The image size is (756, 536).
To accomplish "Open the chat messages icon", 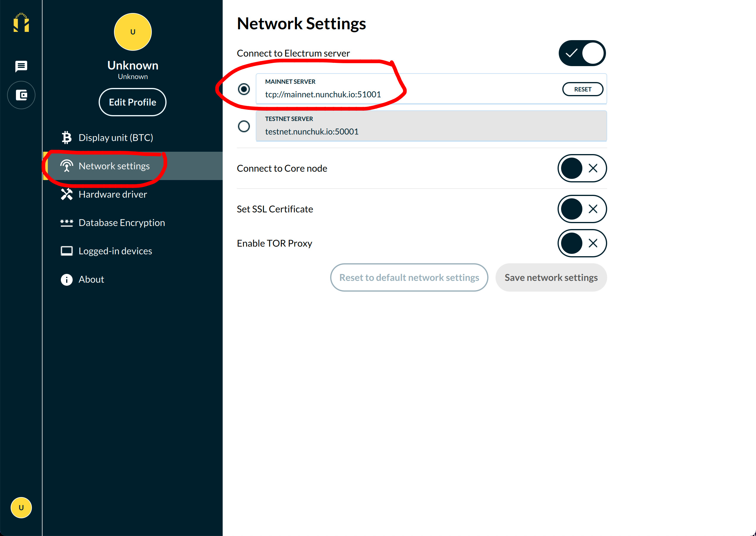I will click(21, 66).
